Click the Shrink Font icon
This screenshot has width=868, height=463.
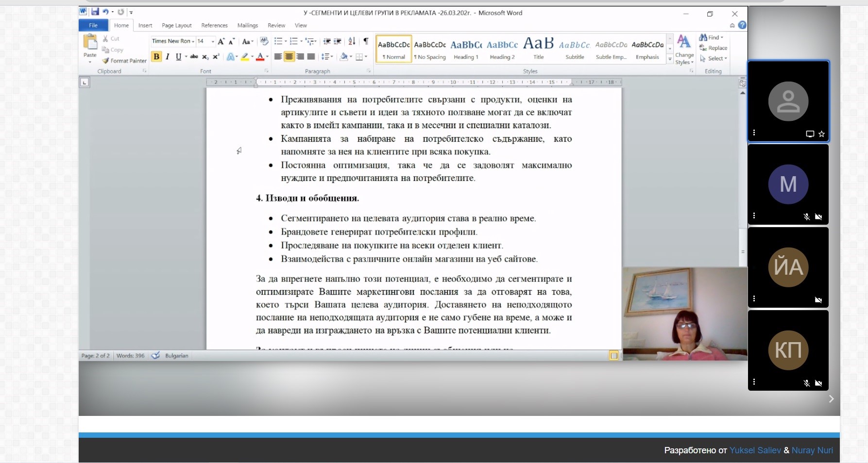[x=232, y=41]
